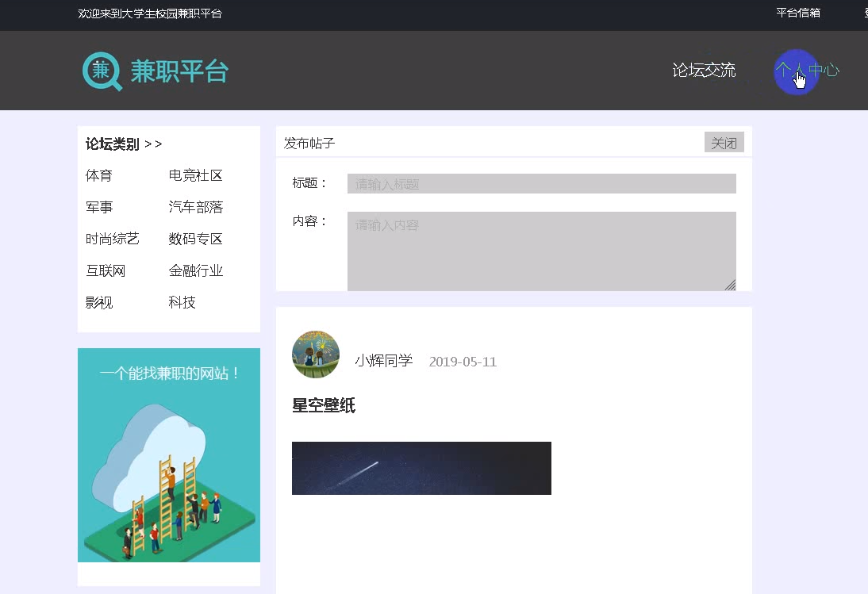Click the 一个能找兼职的网站 banner image
This screenshot has width=868, height=594.
click(x=169, y=454)
